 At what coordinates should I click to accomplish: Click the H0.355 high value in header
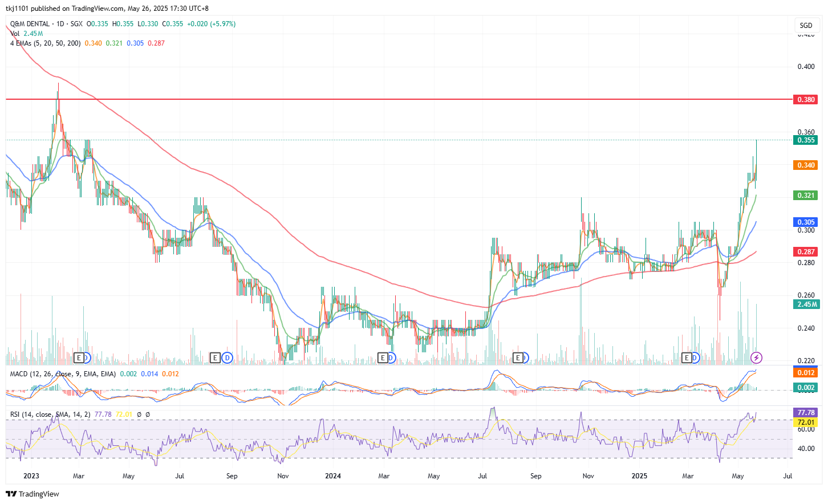coord(123,24)
